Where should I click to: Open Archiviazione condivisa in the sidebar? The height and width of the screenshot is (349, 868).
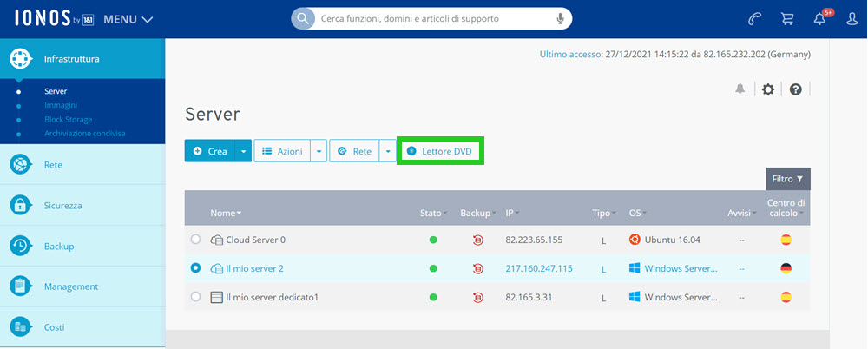pos(85,134)
